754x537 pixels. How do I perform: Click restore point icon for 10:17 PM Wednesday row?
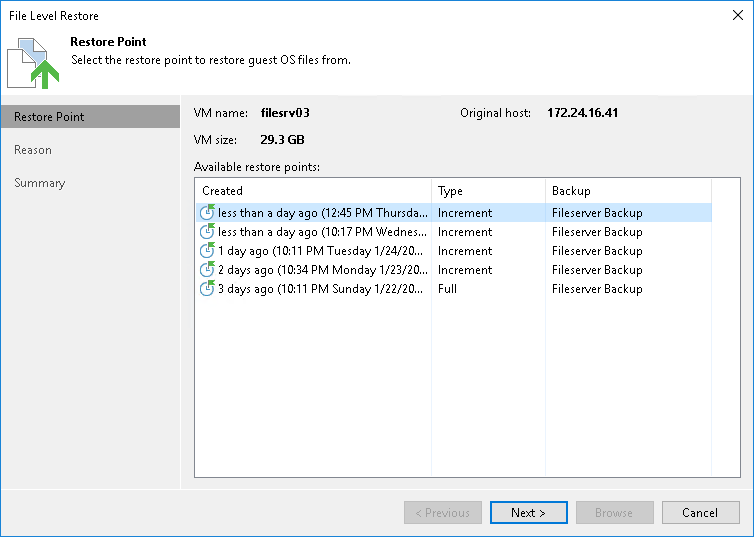click(207, 231)
